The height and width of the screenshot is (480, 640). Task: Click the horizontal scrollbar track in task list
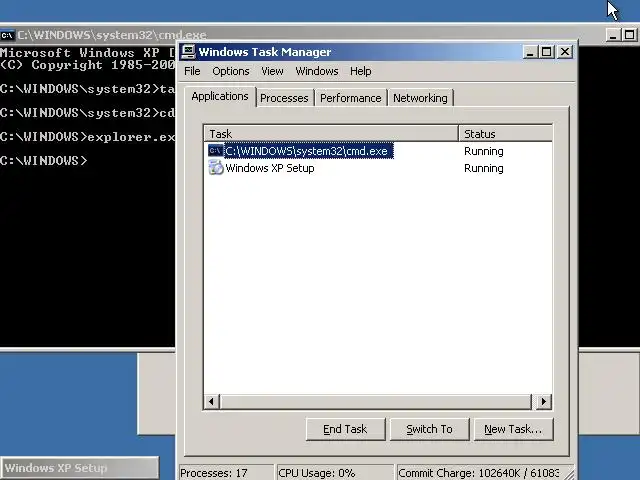pyautogui.click(x=376, y=402)
